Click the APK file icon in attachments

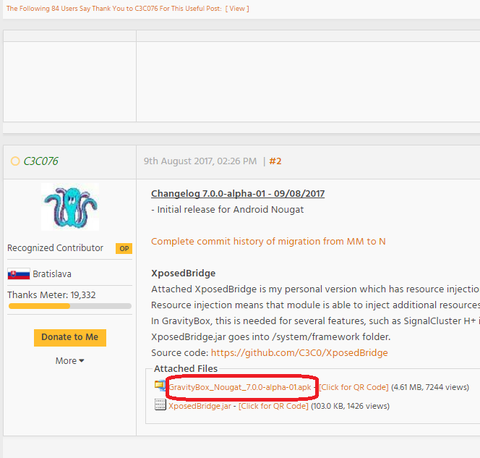160,386
